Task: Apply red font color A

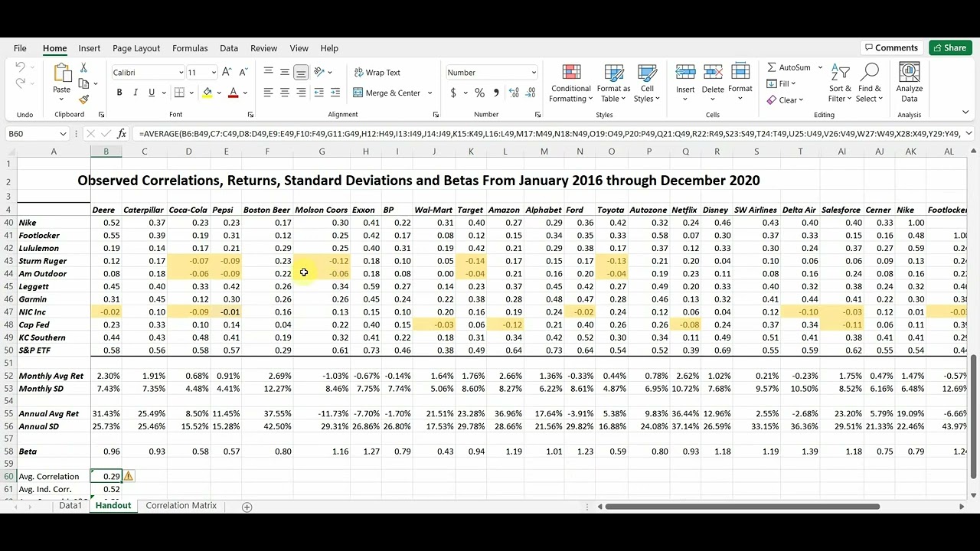Action: pos(234,93)
